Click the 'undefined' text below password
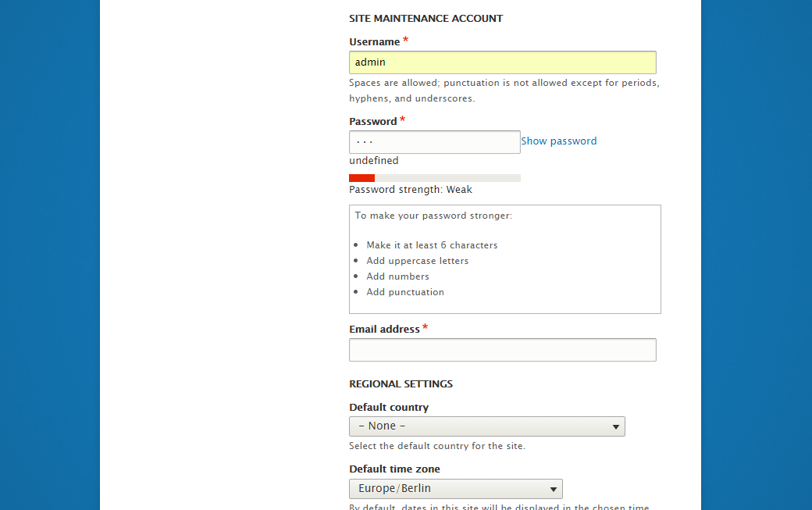The image size is (812, 510). (x=373, y=161)
